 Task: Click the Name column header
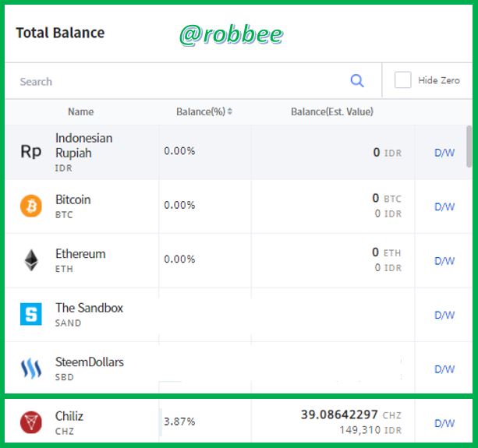coord(81,111)
